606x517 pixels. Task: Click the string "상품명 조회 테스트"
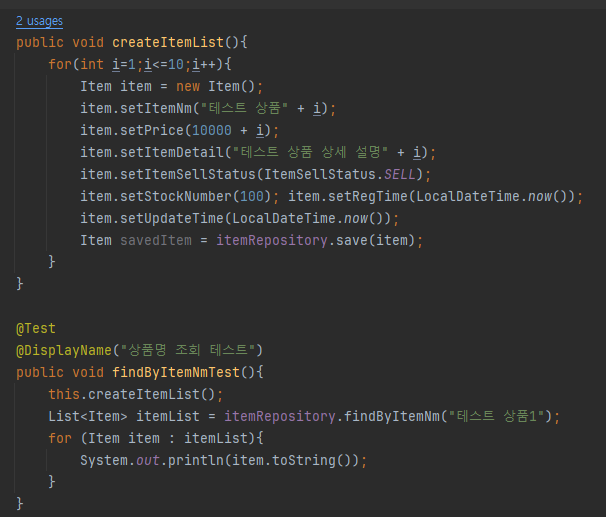(188, 350)
